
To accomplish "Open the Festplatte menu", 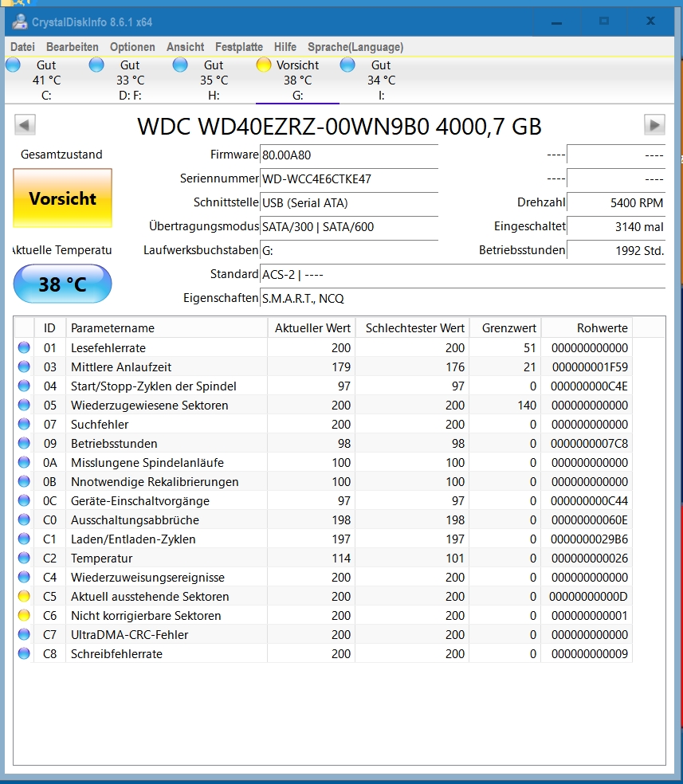I will pyautogui.click(x=239, y=47).
